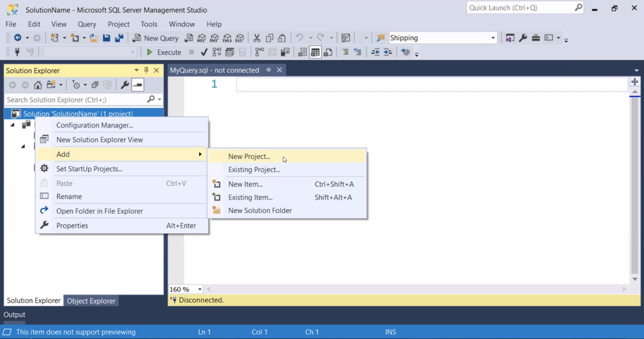Open the 160 % zoom level dropdown
This screenshot has height=339, width=644.
click(x=200, y=290)
